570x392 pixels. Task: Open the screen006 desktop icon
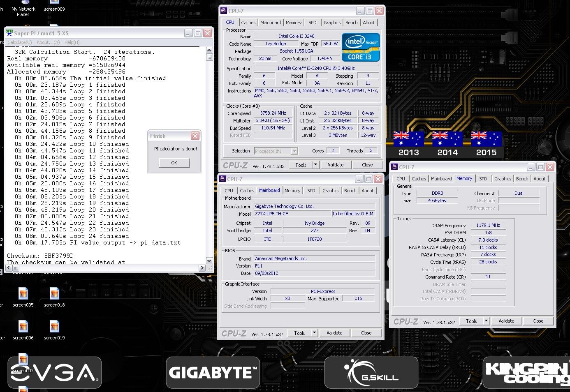coord(23,330)
